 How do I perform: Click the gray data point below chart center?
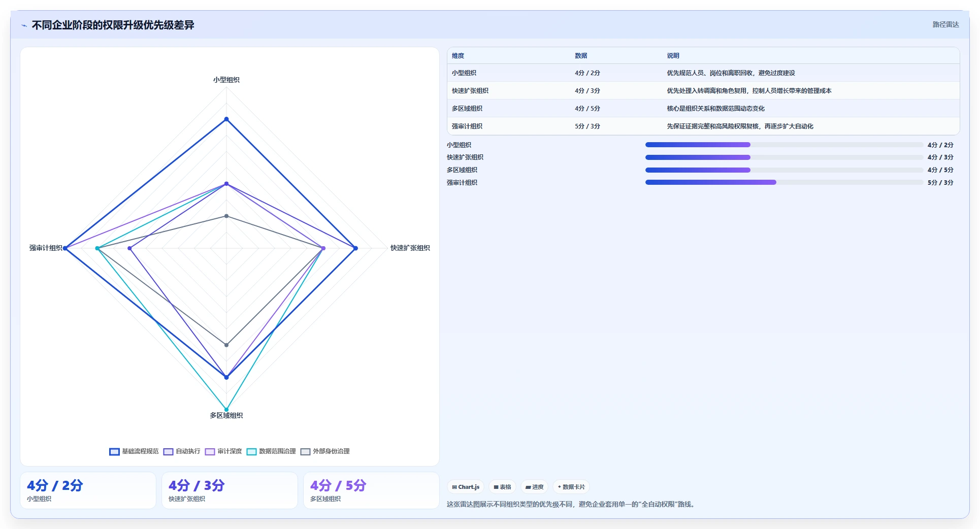pyautogui.click(x=226, y=345)
